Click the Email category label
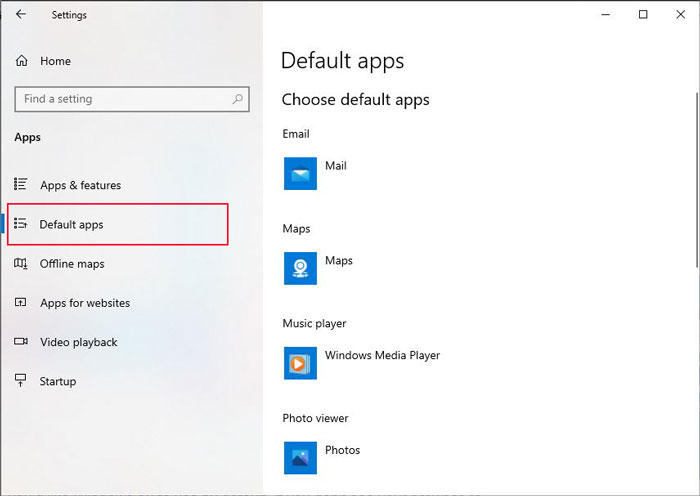The width and height of the screenshot is (700, 496). click(x=296, y=134)
